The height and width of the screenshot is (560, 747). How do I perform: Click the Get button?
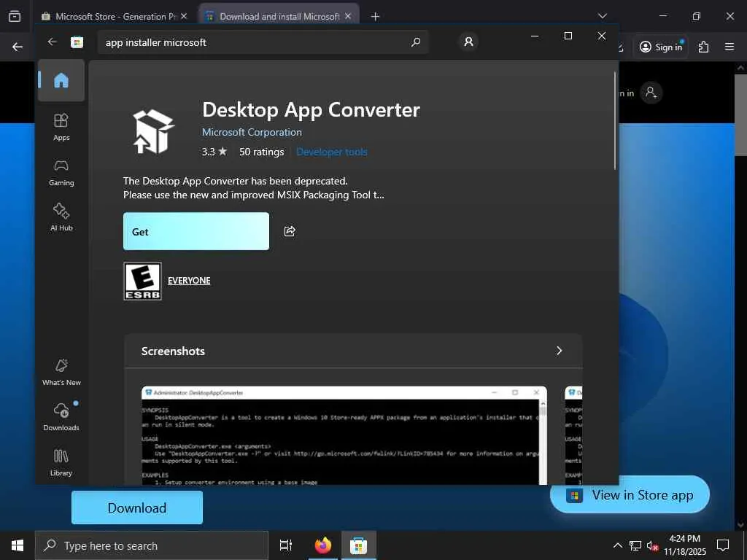coord(196,231)
